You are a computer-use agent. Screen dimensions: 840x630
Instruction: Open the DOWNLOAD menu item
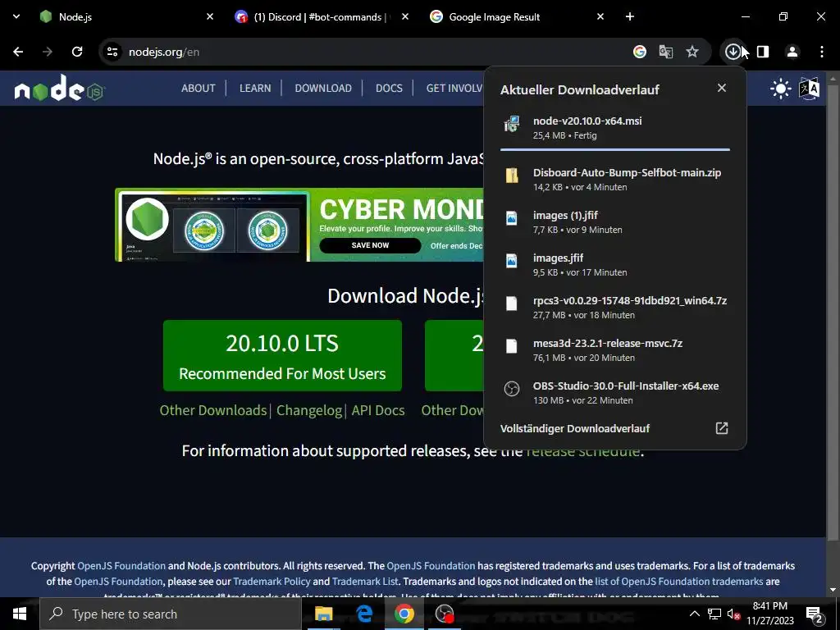tap(323, 89)
